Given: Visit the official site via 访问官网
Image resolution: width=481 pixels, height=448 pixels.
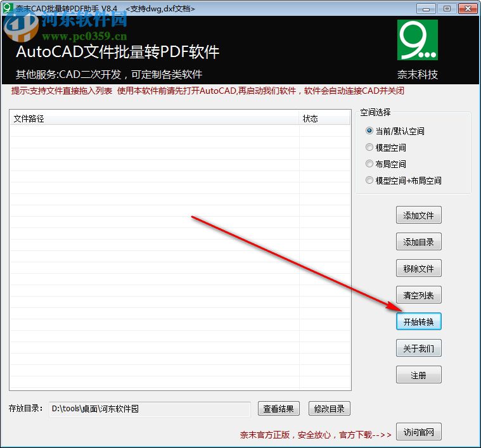Looking at the screenshot, I should [x=418, y=432].
